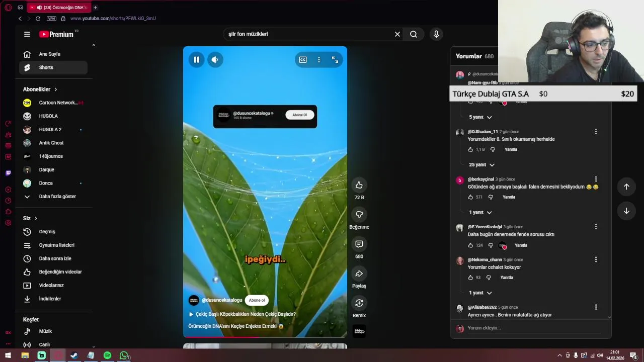644x362 pixels.
Task: Reply (Yanıtla) to @berkayçinal's comment
Action: tap(509, 197)
